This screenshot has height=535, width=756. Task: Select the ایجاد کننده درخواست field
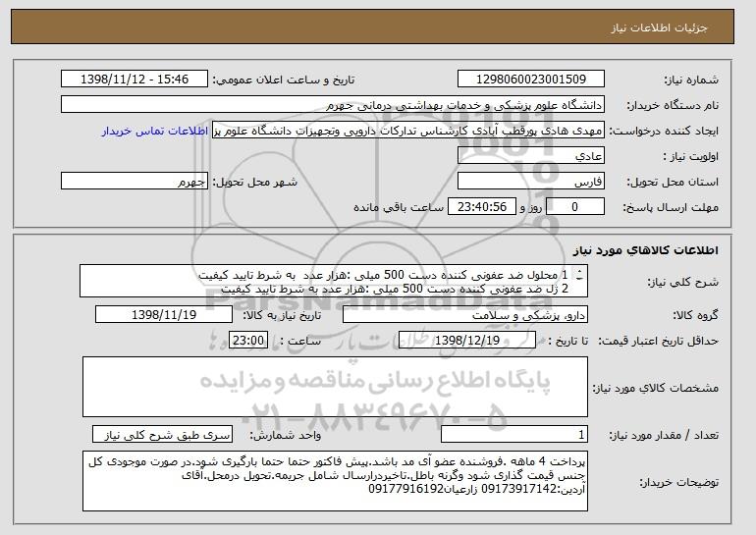(x=408, y=131)
